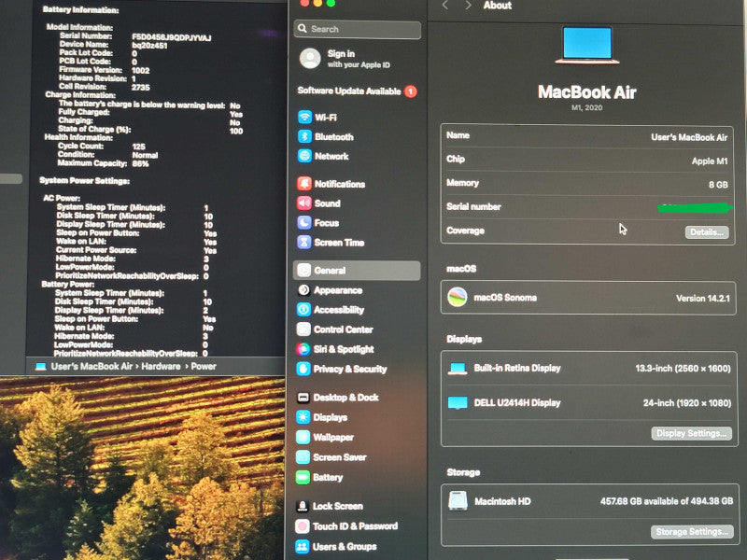Go forward with the right chevron
This screenshot has height=560, width=747.
coord(468,6)
